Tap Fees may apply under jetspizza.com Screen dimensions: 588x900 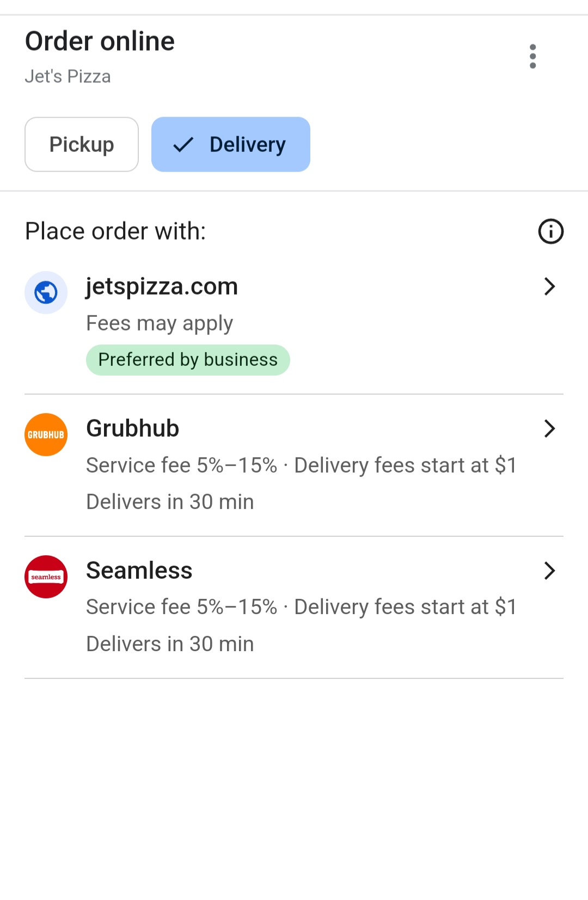pos(160,323)
